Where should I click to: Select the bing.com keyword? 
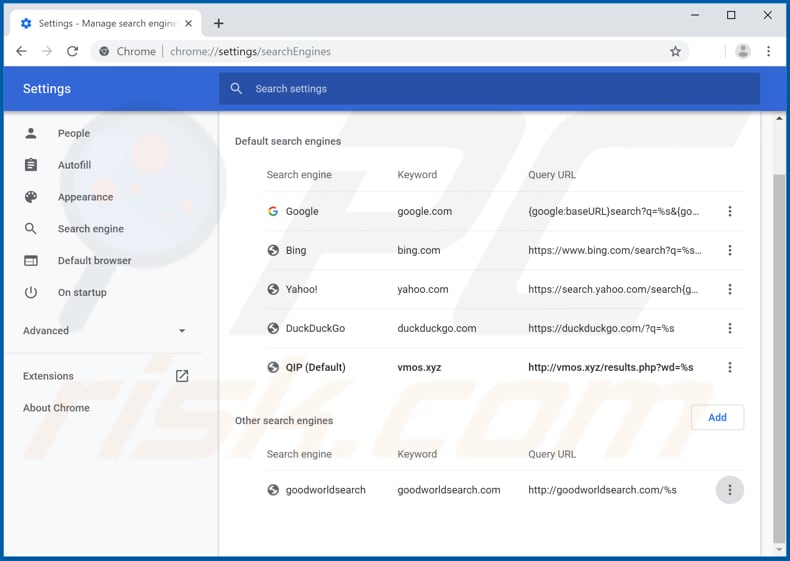coord(418,251)
